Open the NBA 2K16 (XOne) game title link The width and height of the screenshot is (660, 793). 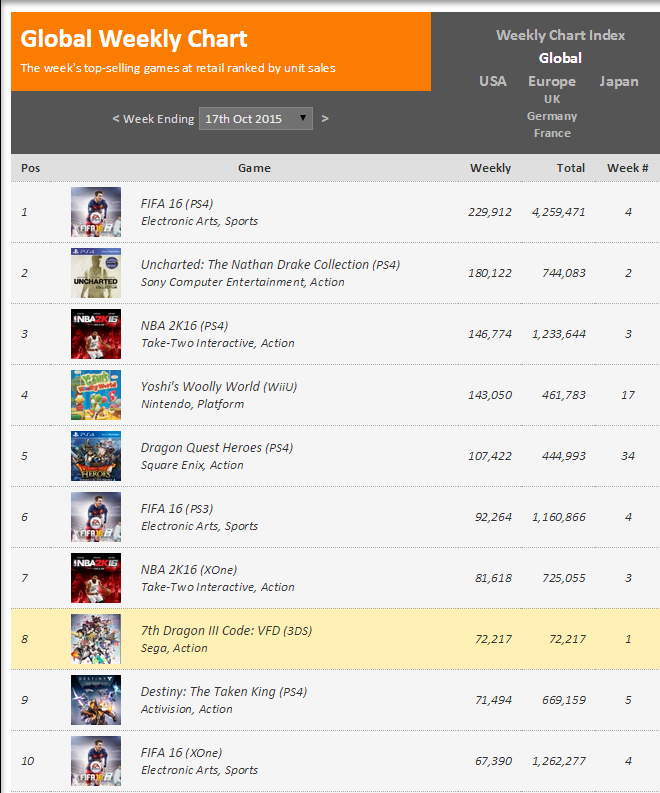tap(189, 570)
